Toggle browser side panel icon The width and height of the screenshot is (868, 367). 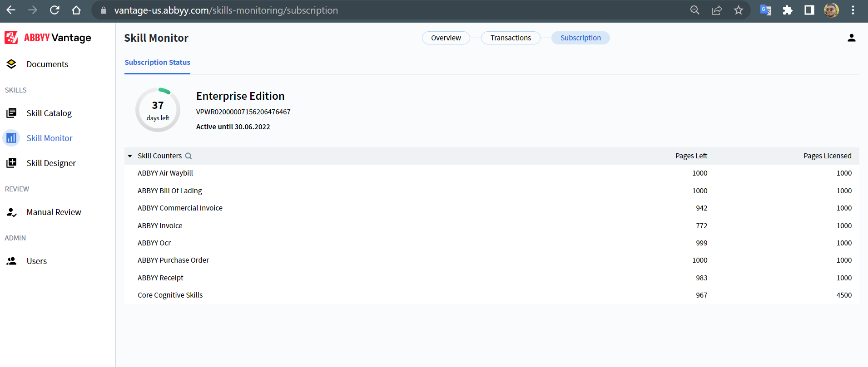point(809,10)
